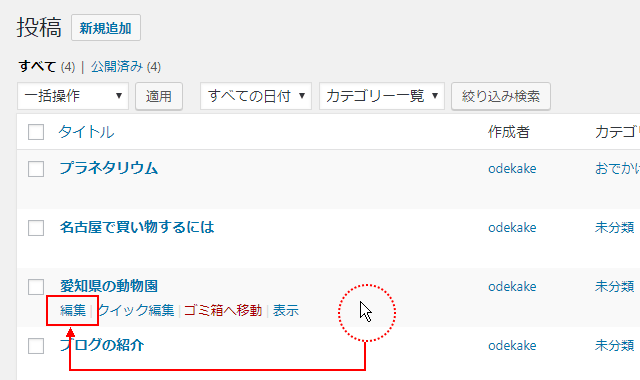The height and width of the screenshot is (380, 640).
Task: Click 編集 under 愛知県の動物園
Action: [x=73, y=311]
